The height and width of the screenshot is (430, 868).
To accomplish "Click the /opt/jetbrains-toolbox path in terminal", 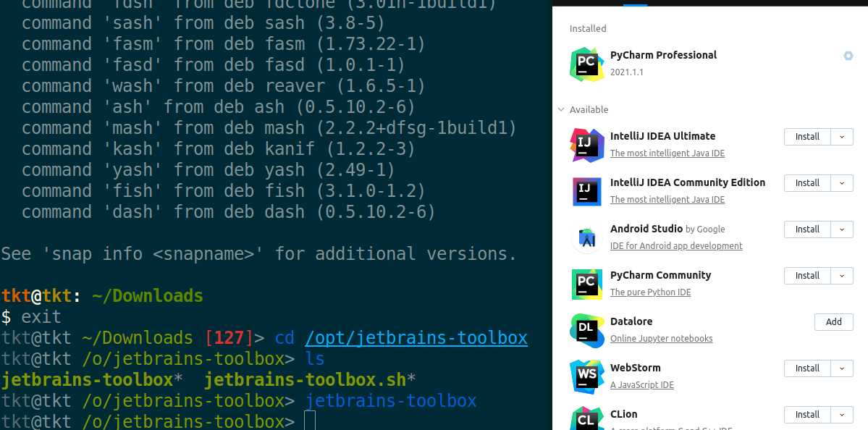I will tap(416, 338).
